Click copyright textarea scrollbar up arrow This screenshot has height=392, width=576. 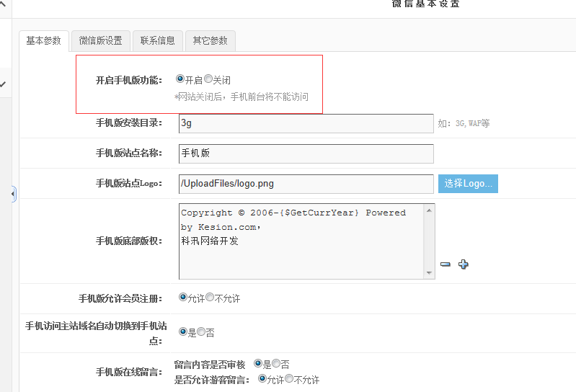pos(429,210)
